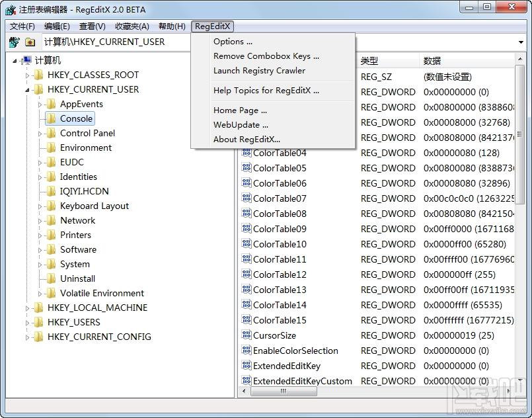The image size is (532, 418).
Task: Click the CursorSize value icon
Action: click(247, 335)
